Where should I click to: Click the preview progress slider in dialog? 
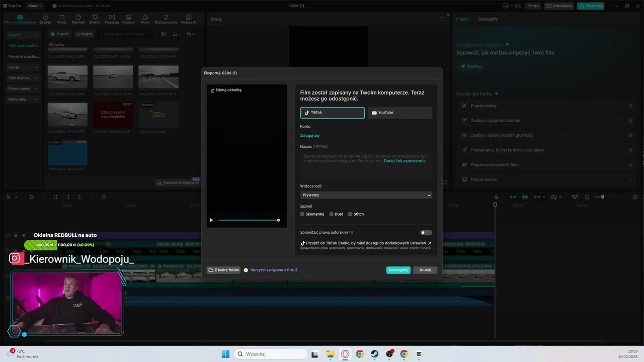point(249,220)
